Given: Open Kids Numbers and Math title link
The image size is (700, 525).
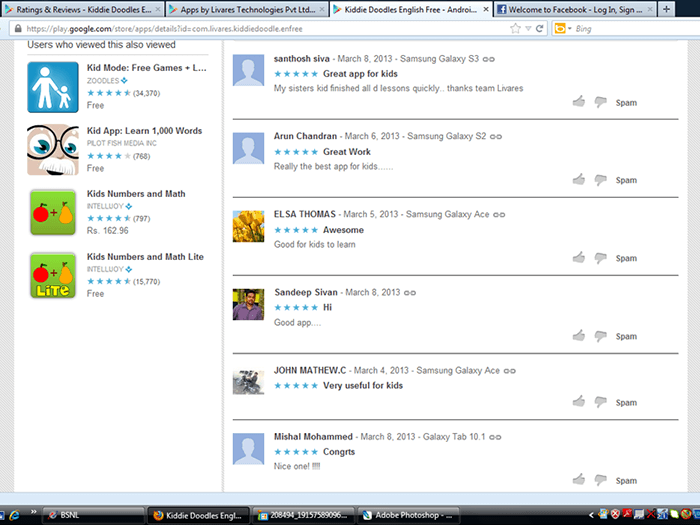Looking at the screenshot, I should pos(136,194).
